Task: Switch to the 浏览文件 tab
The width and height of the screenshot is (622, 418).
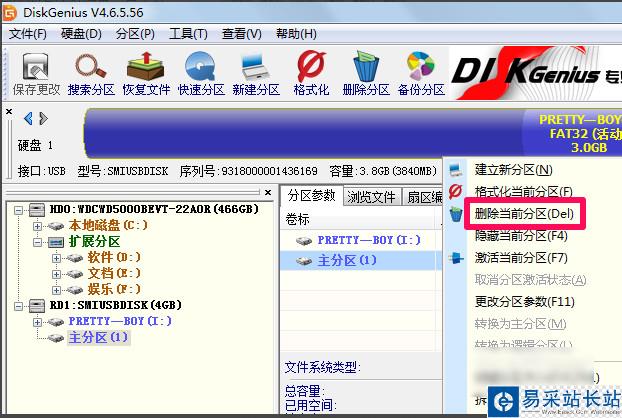Action: click(371, 197)
